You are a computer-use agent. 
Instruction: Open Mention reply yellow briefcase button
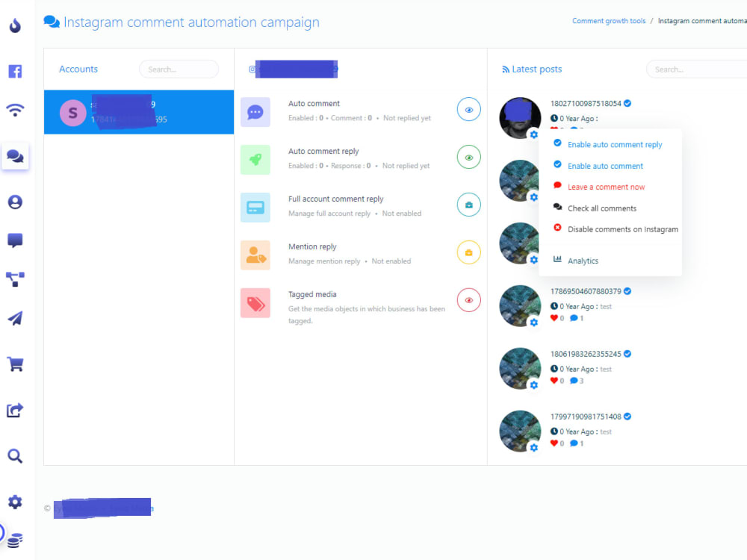pyautogui.click(x=469, y=252)
